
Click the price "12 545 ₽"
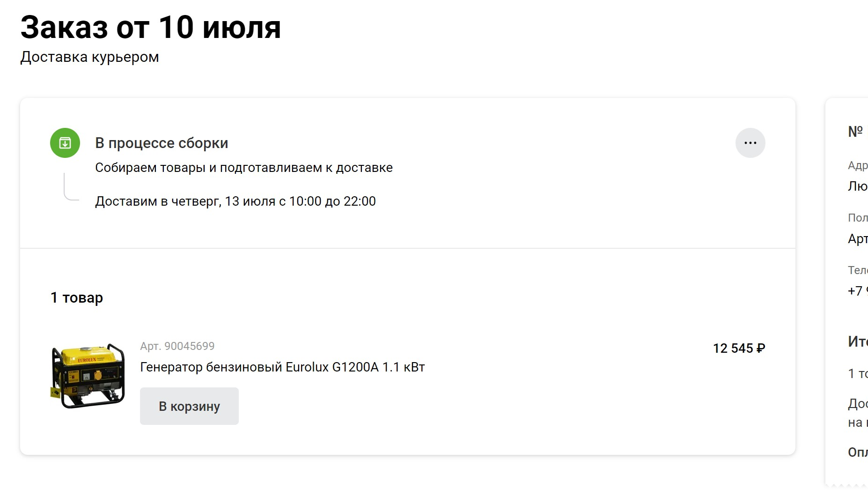(739, 349)
